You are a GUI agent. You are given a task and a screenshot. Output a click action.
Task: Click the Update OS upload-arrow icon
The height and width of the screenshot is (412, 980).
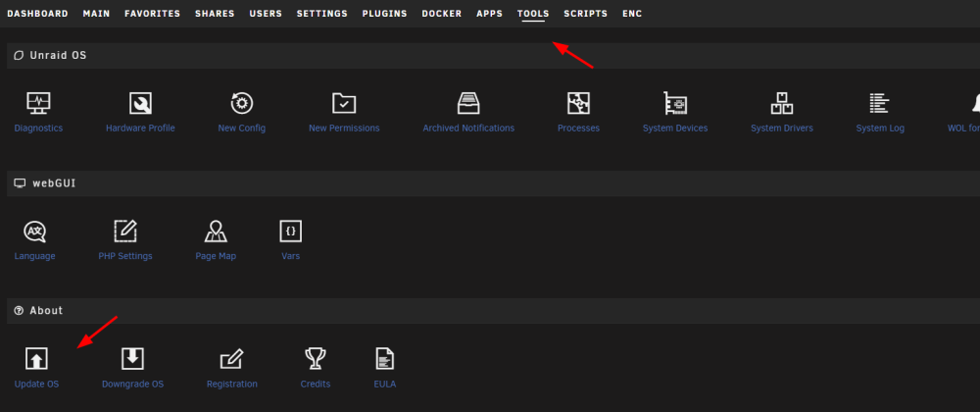pos(36,359)
